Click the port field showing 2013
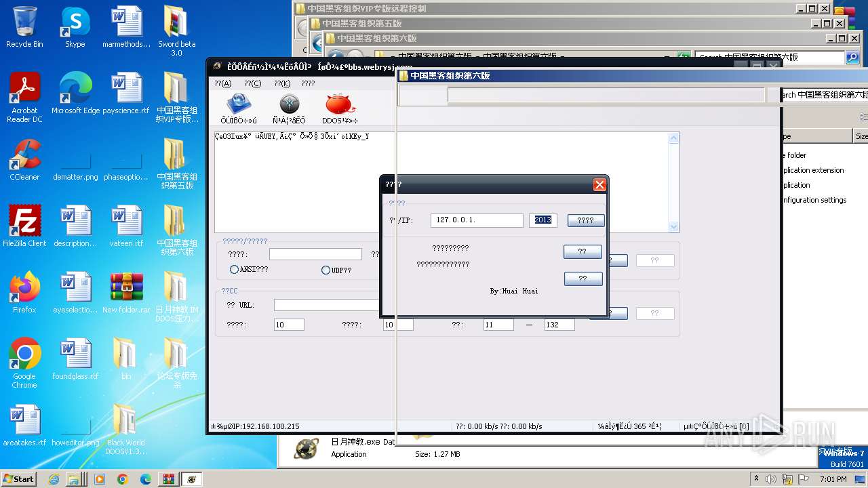 click(543, 220)
